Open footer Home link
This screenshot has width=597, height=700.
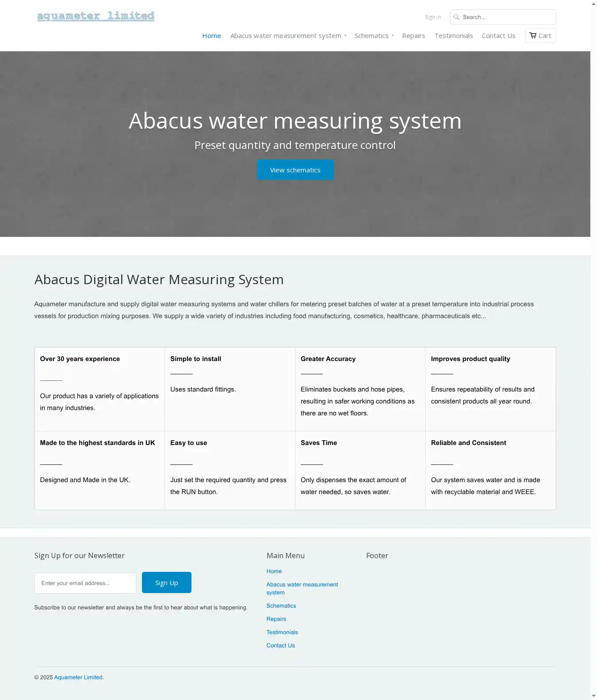coord(274,571)
